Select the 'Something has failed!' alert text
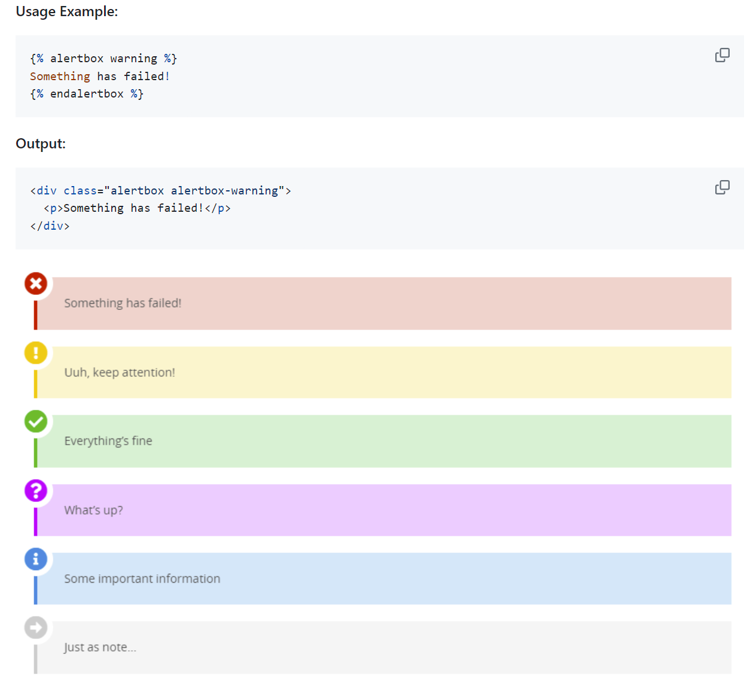Image resolution: width=747 pixels, height=700 pixels. pos(123,303)
